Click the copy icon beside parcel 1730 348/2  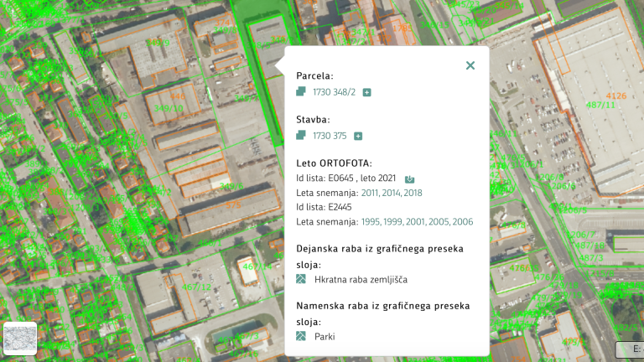point(301,91)
